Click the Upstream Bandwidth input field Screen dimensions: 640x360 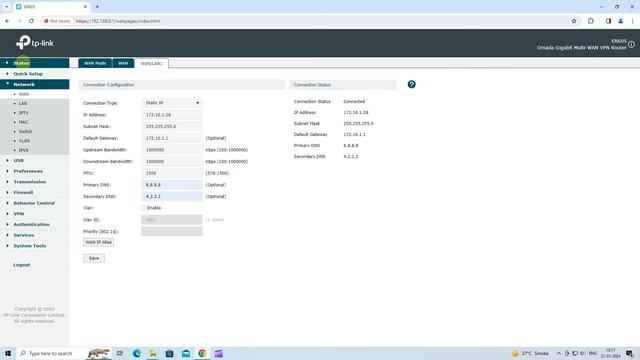(x=172, y=150)
